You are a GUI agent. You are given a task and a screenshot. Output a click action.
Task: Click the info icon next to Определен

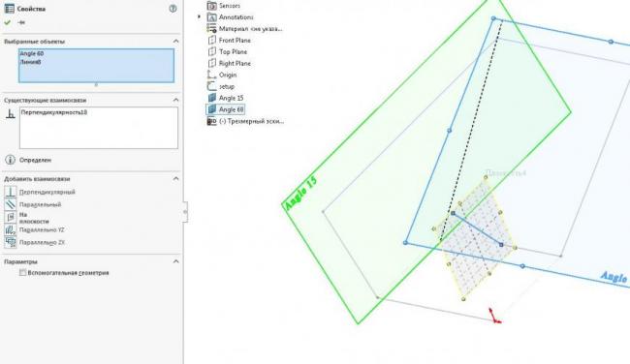coord(10,160)
